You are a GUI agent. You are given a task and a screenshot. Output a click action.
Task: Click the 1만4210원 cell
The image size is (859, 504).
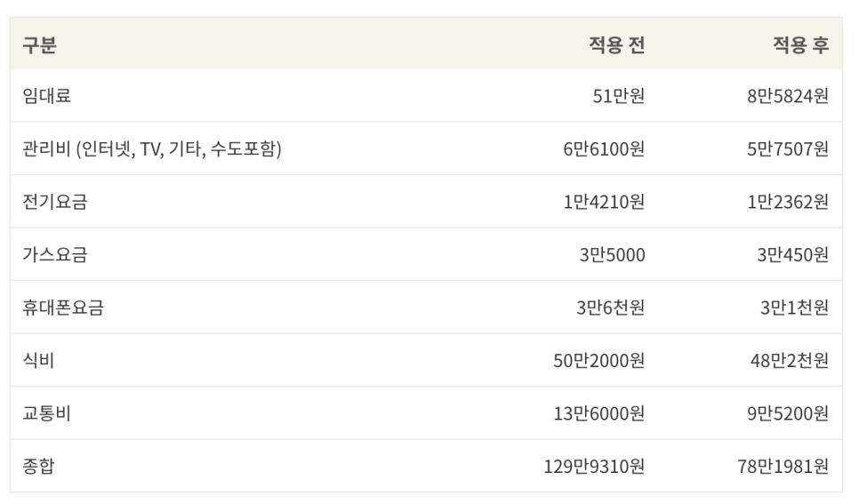[605, 202]
